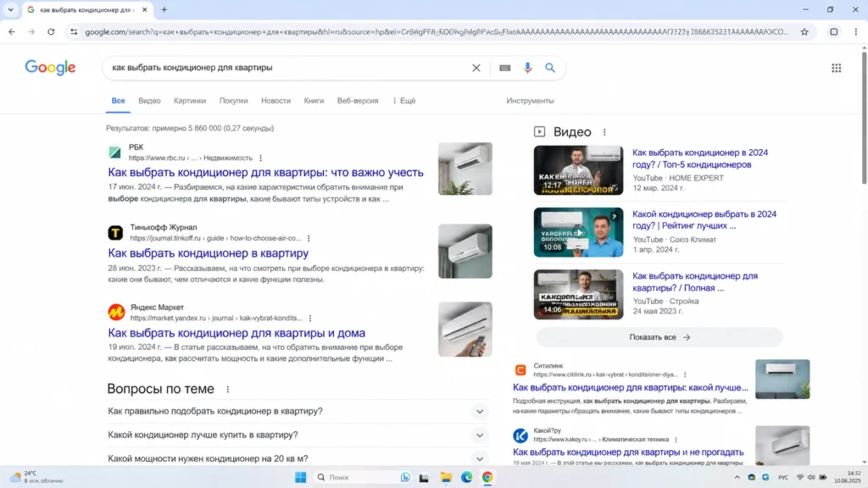The image size is (868, 488).
Task: Open the clock showing 14:32
Action: click(x=847, y=477)
